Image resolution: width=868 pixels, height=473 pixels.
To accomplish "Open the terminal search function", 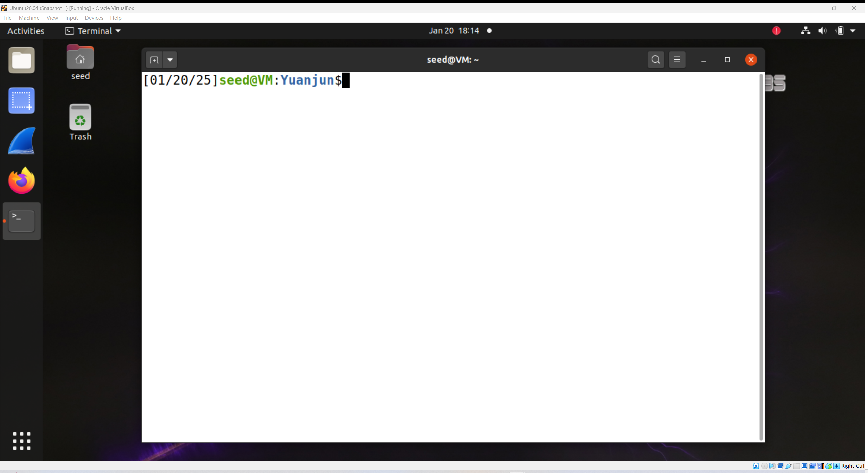I will [655, 60].
